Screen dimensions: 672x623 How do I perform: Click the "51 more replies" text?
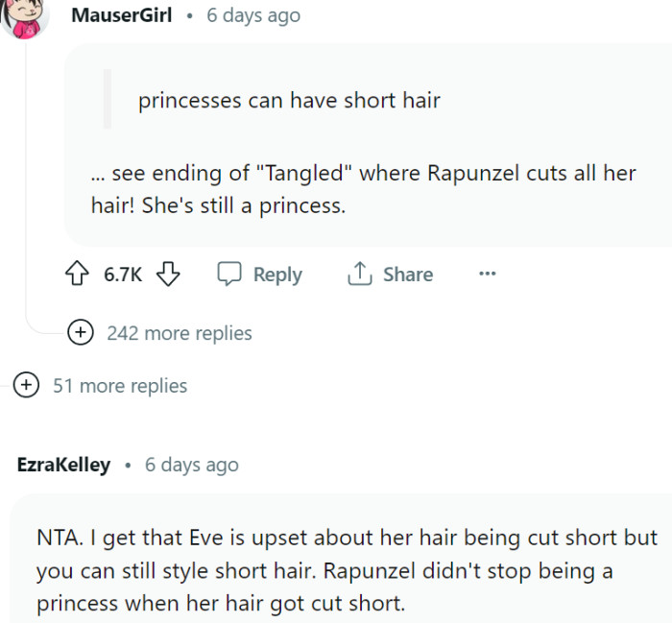pos(120,386)
